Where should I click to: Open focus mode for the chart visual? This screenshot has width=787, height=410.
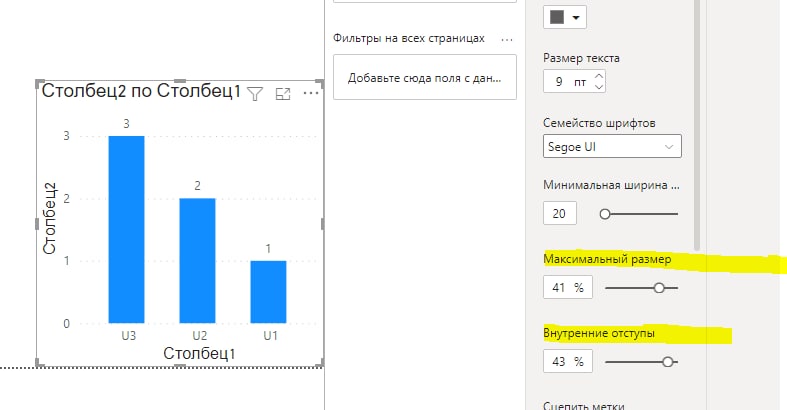[283, 94]
